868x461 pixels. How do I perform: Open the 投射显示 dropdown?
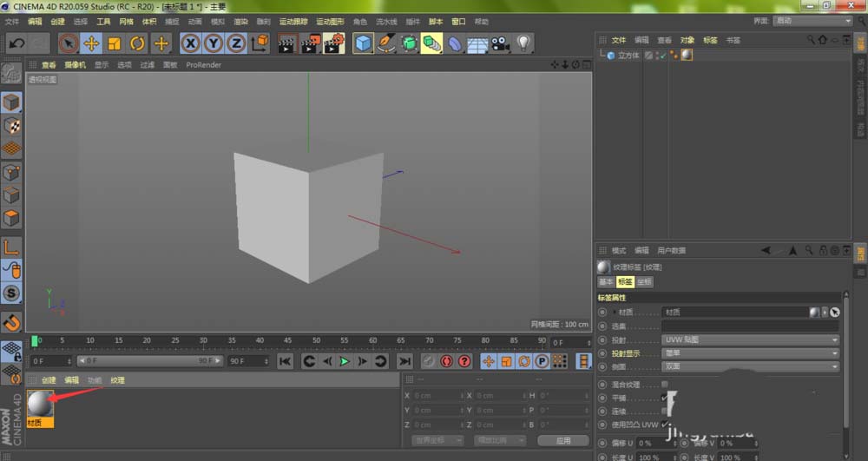click(750, 353)
